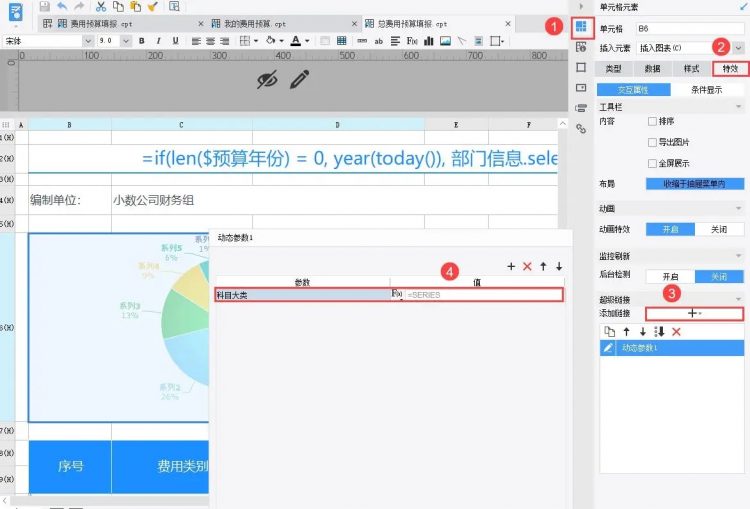Copy selection using the copy icon

pos(118,6)
